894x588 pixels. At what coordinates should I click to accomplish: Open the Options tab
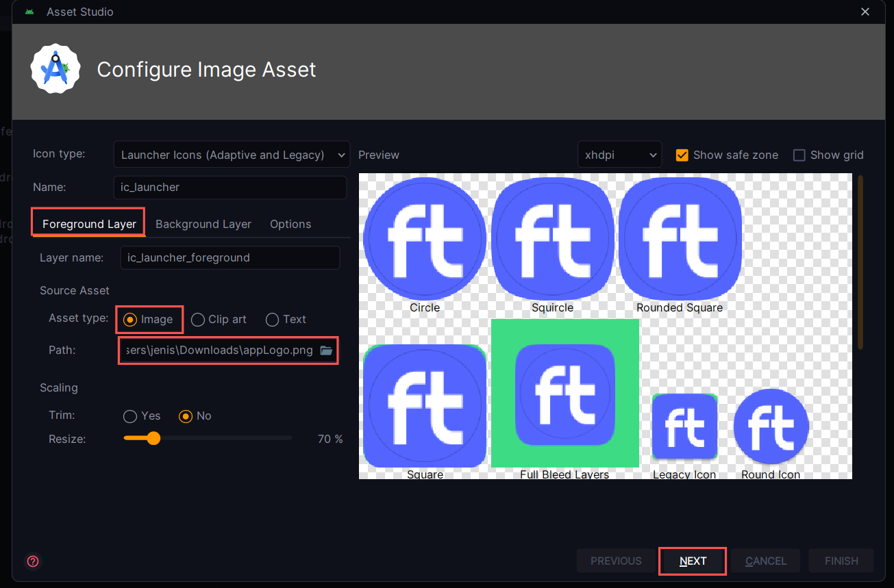[x=290, y=225]
